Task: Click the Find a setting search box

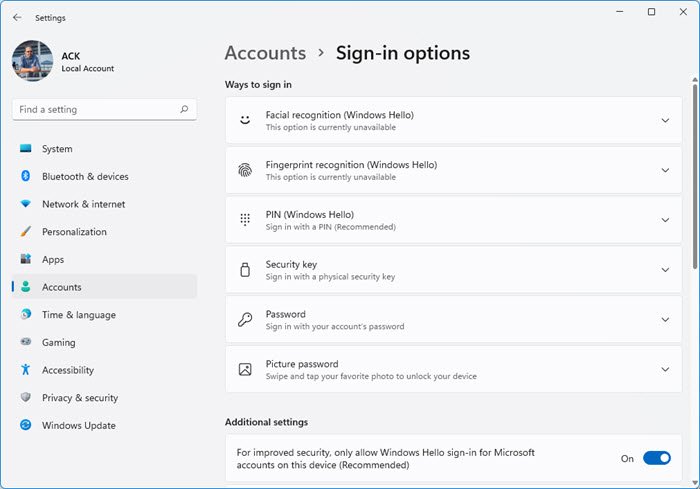Action: [x=95, y=109]
